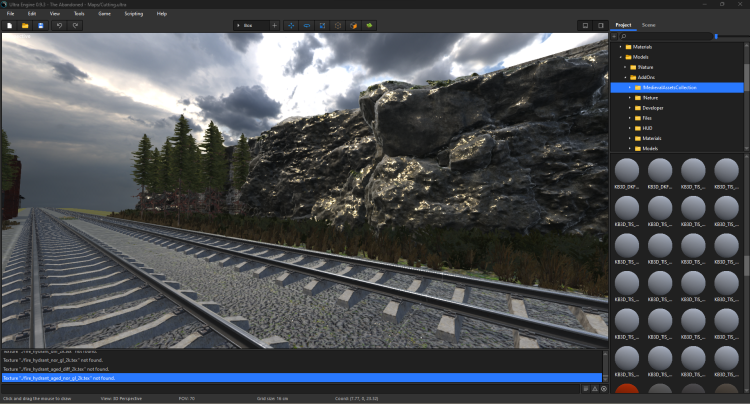Image resolution: width=750 pixels, height=404 pixels.
Task: Toggle the warning triangle filter in console
Action: point(596,388)
